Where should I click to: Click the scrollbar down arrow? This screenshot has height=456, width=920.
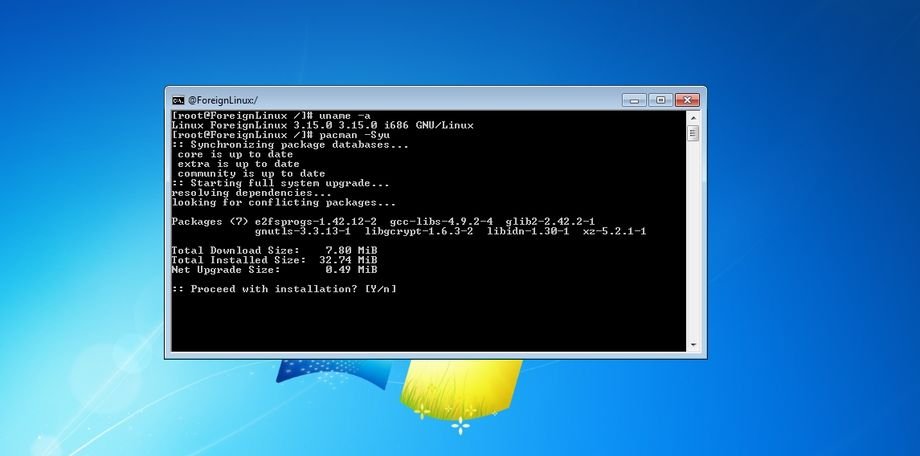point(692,344)
